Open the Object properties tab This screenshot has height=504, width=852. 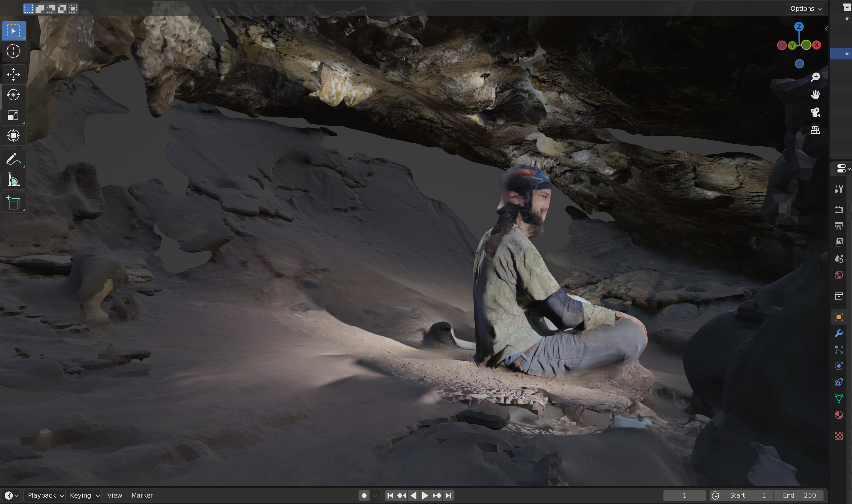(839, 317)
